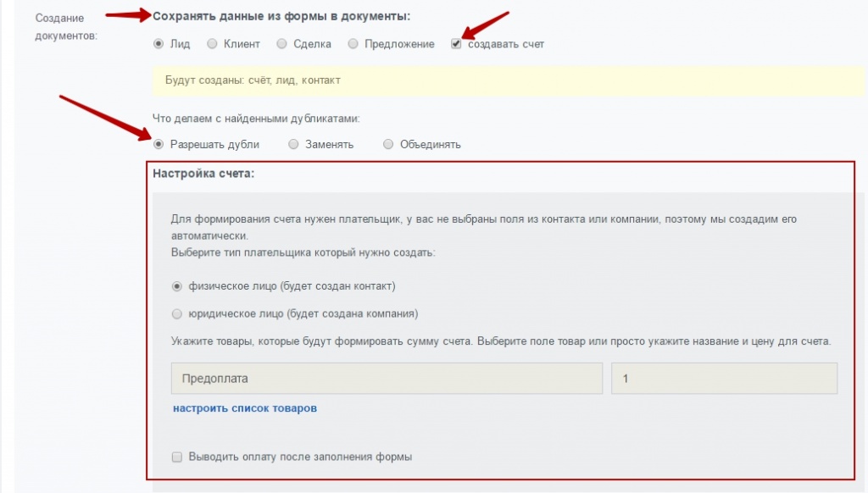Click the yellow Будут созданы notice
The width and height of the screenshot is (868, 493).
[x=508, y=80]
